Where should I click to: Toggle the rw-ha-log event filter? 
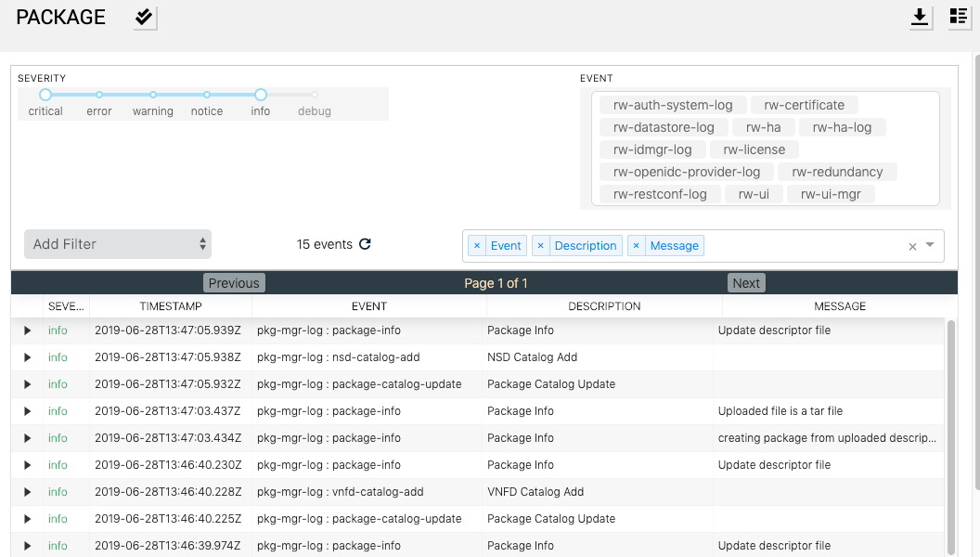(x=842, y=127)
